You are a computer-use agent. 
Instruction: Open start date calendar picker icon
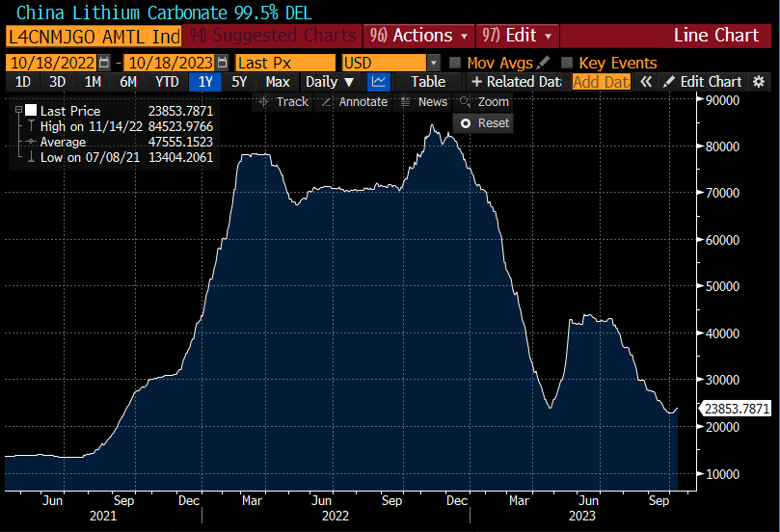[x=104, y=63]
